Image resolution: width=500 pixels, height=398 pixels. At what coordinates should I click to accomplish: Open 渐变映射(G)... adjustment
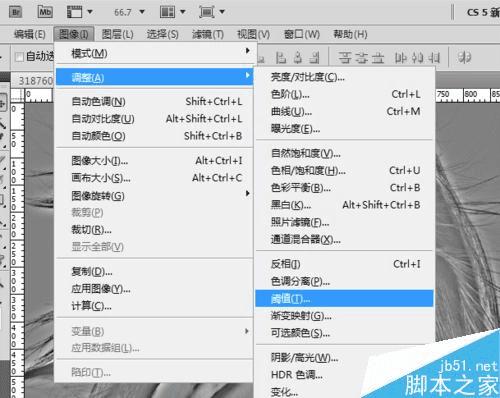click(345, 316)
